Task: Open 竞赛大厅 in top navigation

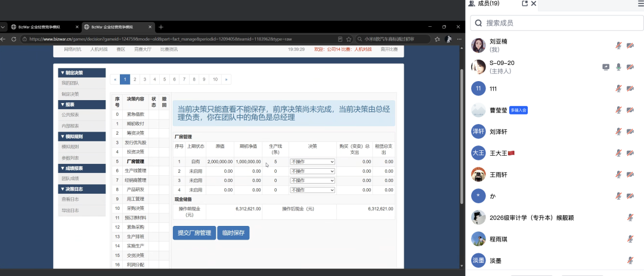Action: [x=143, y=49]
